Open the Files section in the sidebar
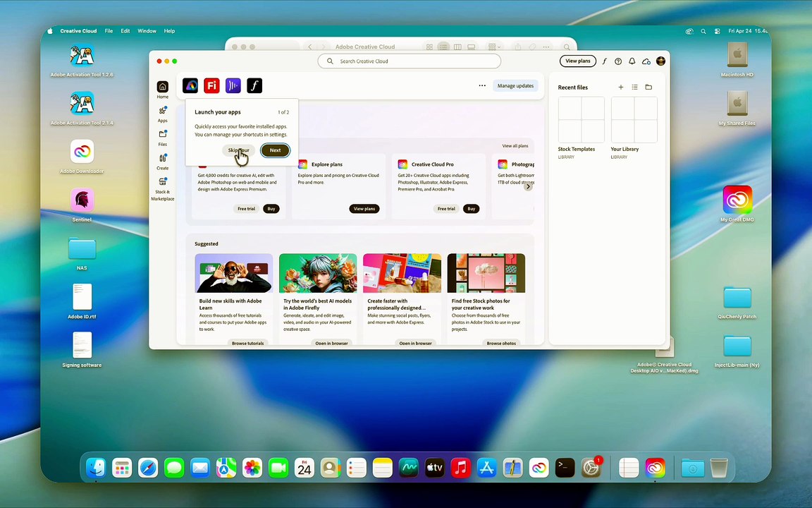Screen dimensions: 812x508 click(x=163, y=138)
